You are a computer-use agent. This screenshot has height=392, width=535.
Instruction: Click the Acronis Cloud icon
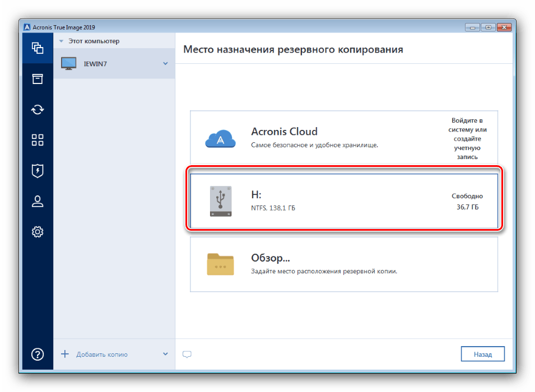pyautogui.click(x=221, y=138)
